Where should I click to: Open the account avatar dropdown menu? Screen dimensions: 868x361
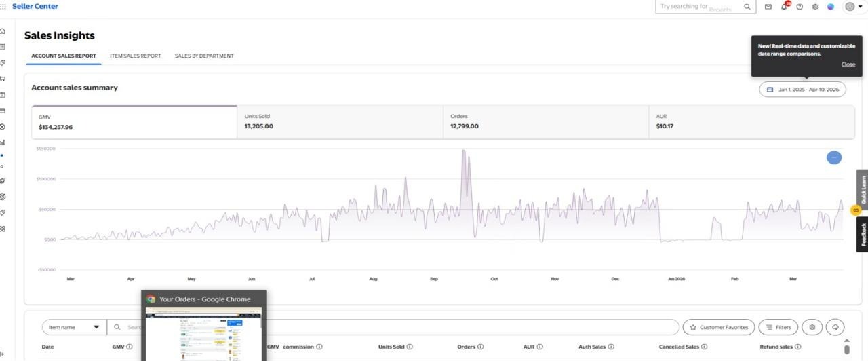point(853,7)
